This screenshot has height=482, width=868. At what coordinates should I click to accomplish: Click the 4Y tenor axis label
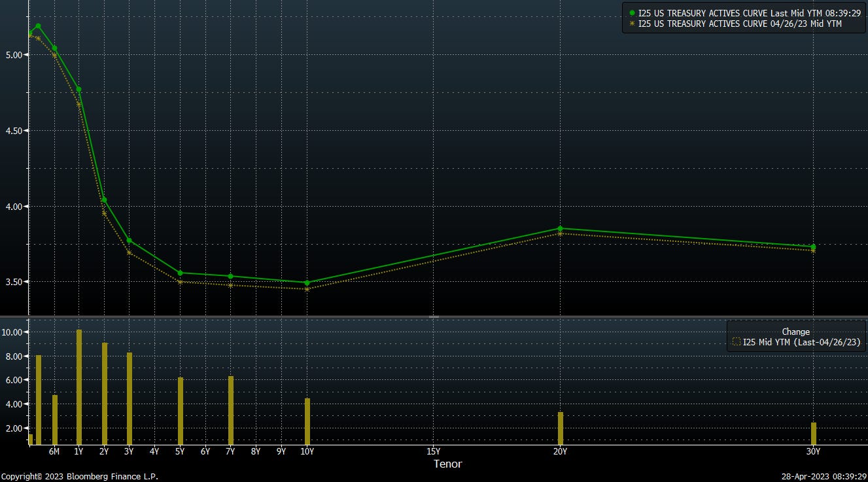coord(154,451)
